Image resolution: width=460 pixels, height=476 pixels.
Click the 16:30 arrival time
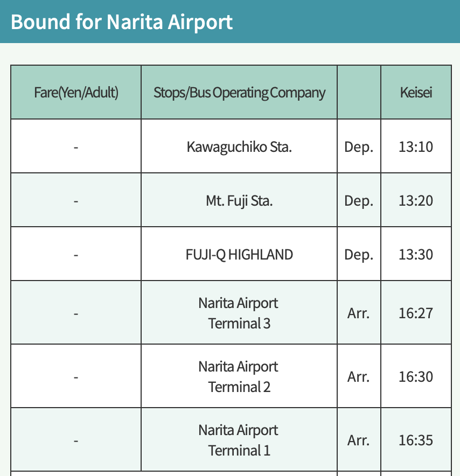416,376
